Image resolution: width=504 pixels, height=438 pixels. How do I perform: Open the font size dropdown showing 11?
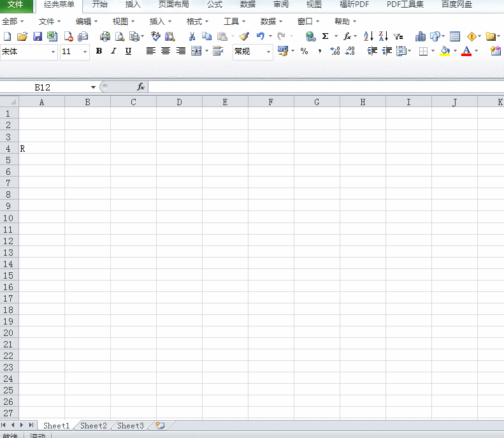85,52
